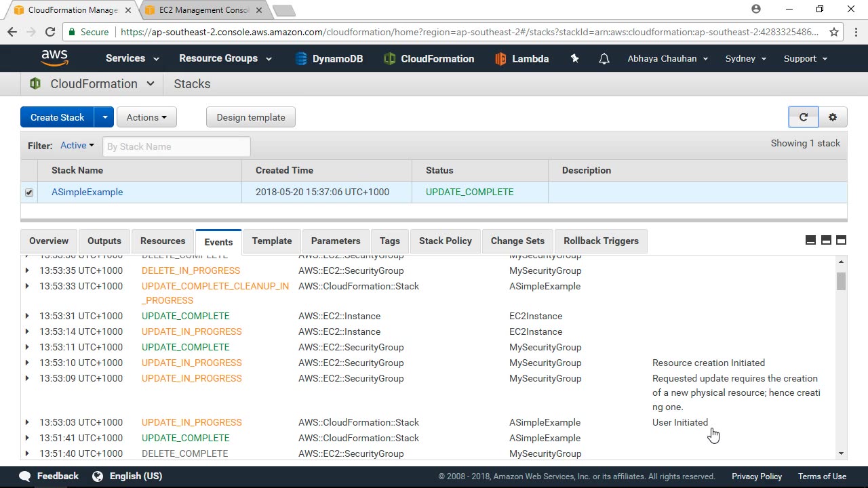Screen dimensions: 868x488
Task: Open the Services dropdown menu
Action: pos(132,58)
